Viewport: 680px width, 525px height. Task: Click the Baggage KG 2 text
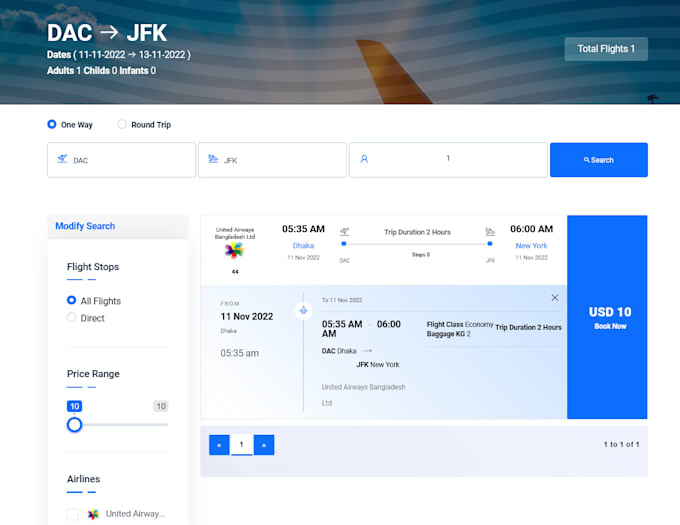(x=448, y=334)
